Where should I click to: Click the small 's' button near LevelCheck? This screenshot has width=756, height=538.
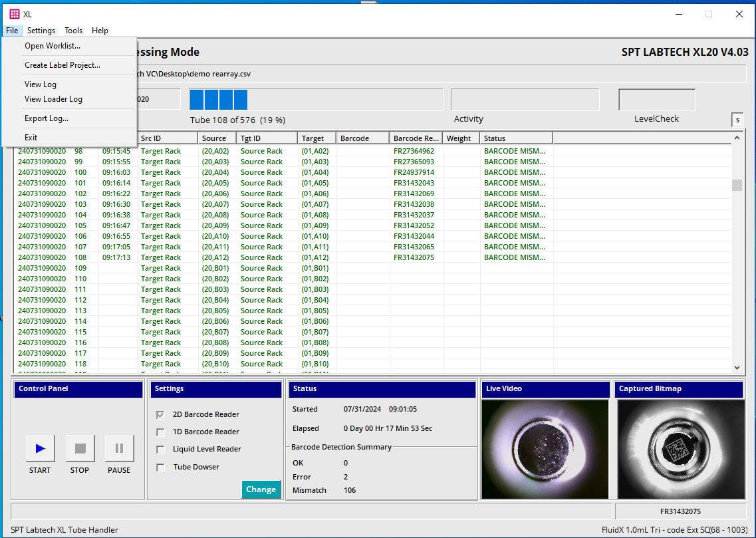[x=737, y=120]
